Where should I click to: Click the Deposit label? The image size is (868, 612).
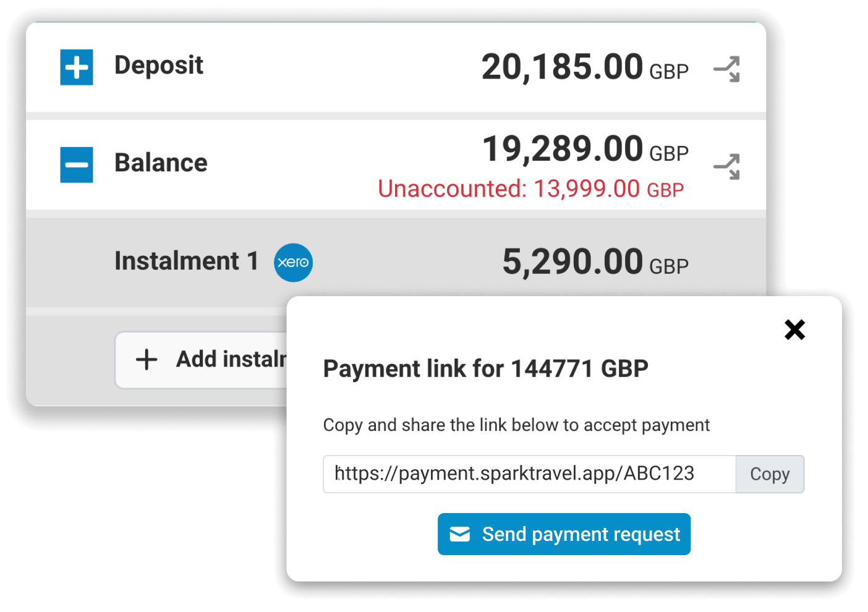click(x=159, y=66)
